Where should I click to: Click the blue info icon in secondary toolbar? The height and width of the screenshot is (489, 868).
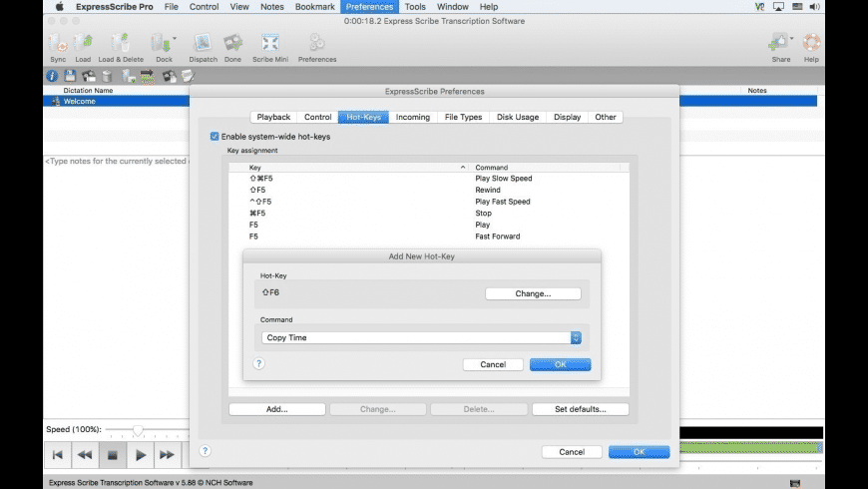pos(52,76)
